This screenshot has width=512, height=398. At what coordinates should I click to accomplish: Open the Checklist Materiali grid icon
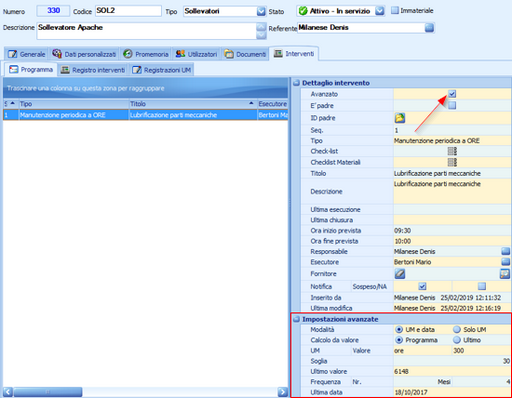452,162
